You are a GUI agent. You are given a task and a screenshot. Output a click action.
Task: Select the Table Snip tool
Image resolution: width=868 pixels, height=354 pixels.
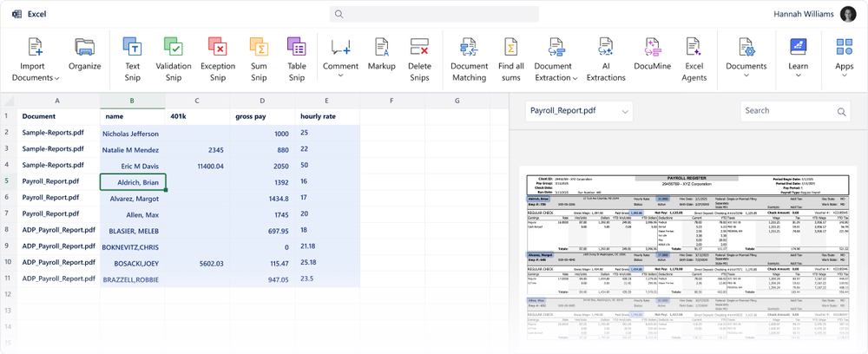pyautogui.click(x=297, y=47)
